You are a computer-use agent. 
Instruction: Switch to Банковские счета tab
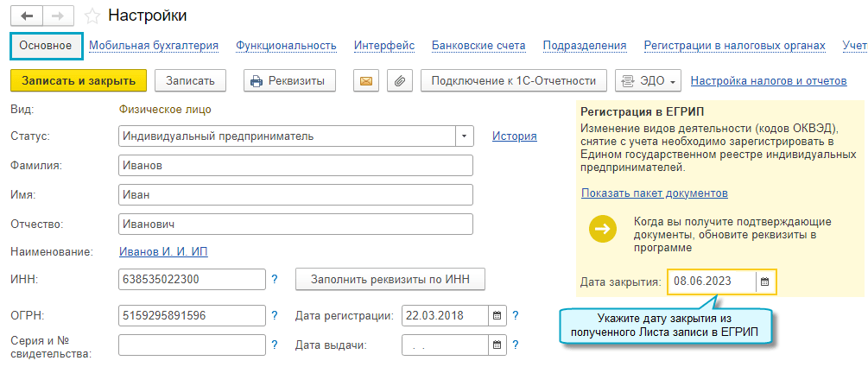pos(477,46)
